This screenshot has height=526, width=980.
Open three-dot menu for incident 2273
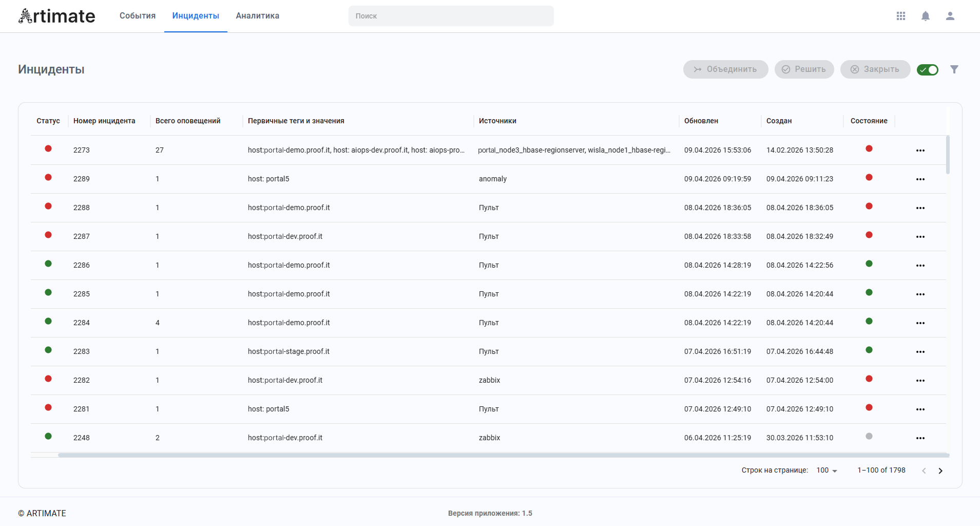[x=920, y=151]
